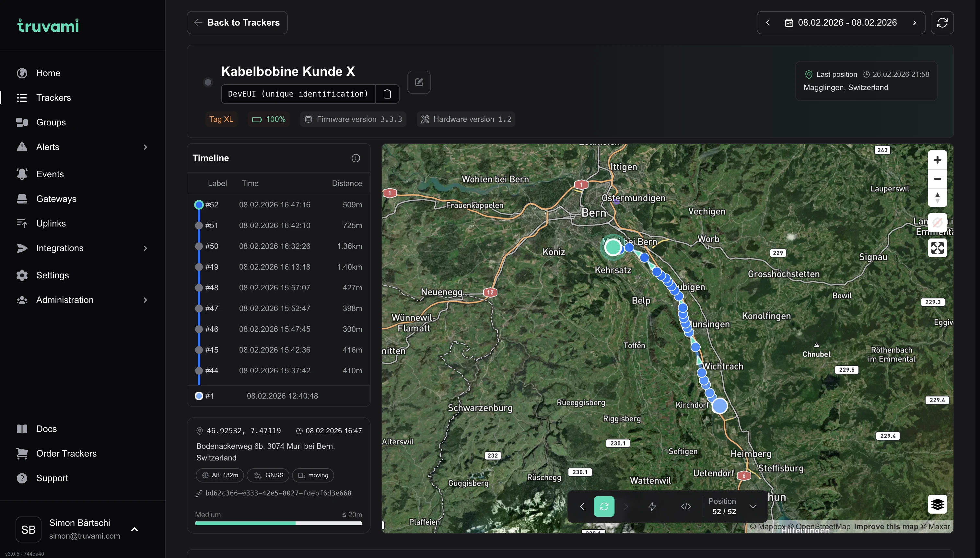Open Gateways in the sidebar
This screenshot has width=980, height=558.
[56, 199]
